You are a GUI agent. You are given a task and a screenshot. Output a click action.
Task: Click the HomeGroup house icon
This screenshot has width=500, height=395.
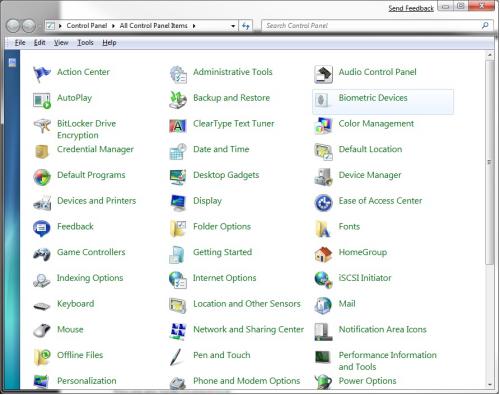(x=323, y=254)
